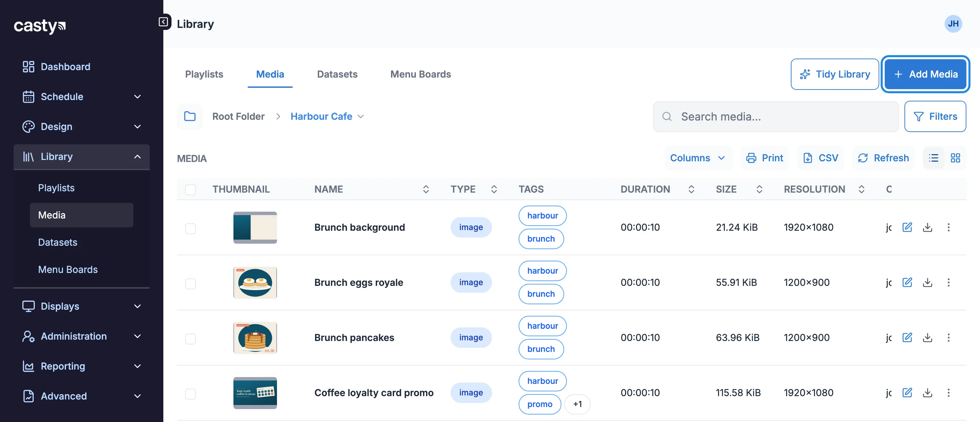The image size is (980, 422).
Task: Click the root folder icon button
Action: (190, 116)
